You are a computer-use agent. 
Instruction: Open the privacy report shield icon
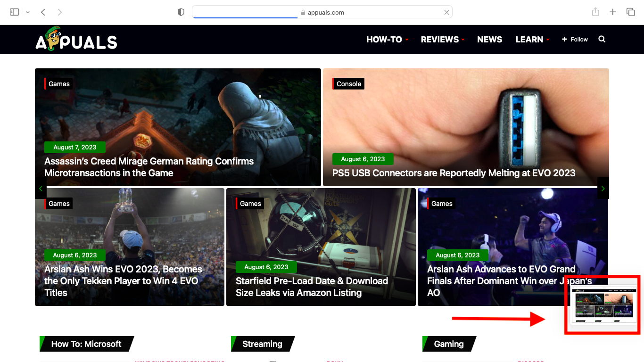point(181,12)
